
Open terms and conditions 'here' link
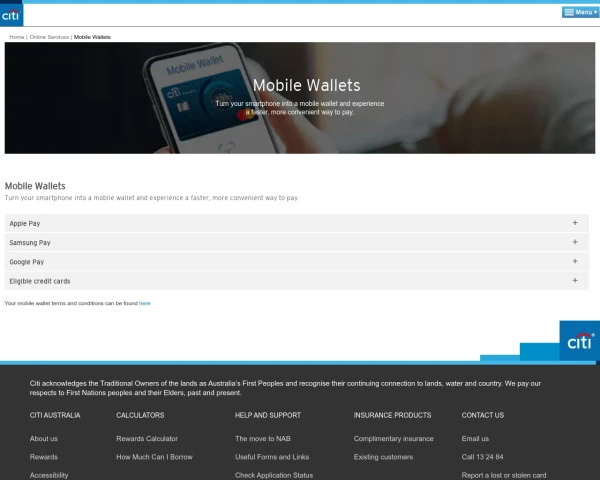tap(145, 303)
